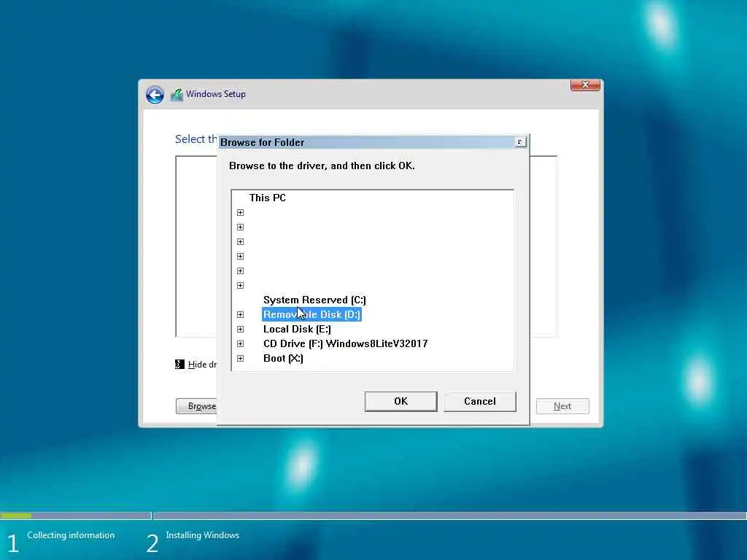Close the Windows Setup window
The image size is (747, 560).
point(585,85)
